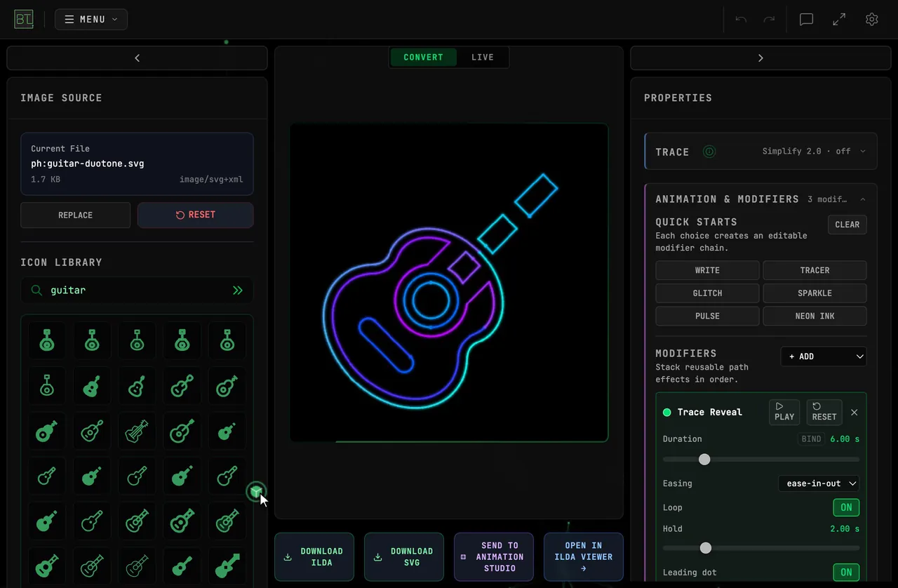This screenshot has width=898, height=588.
Task: Toggle the green Trace Reveal enable dot
Action: coord(667,413)
